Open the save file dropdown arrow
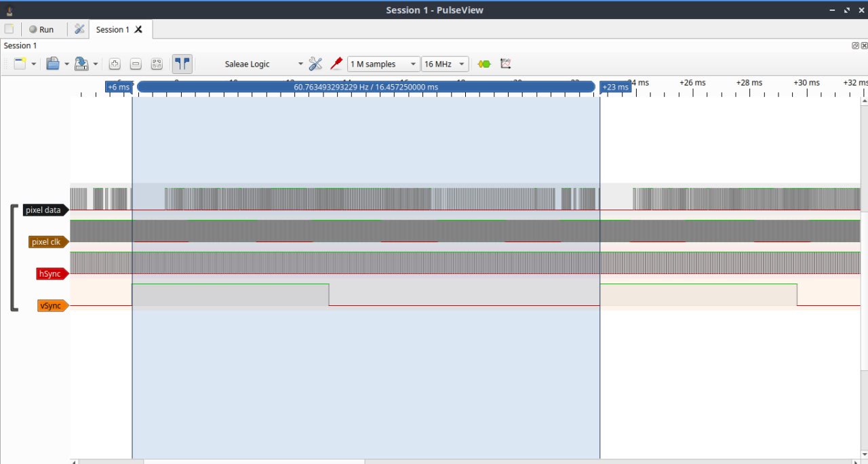This screenshot has width=868, height=464. coord(96,64)
